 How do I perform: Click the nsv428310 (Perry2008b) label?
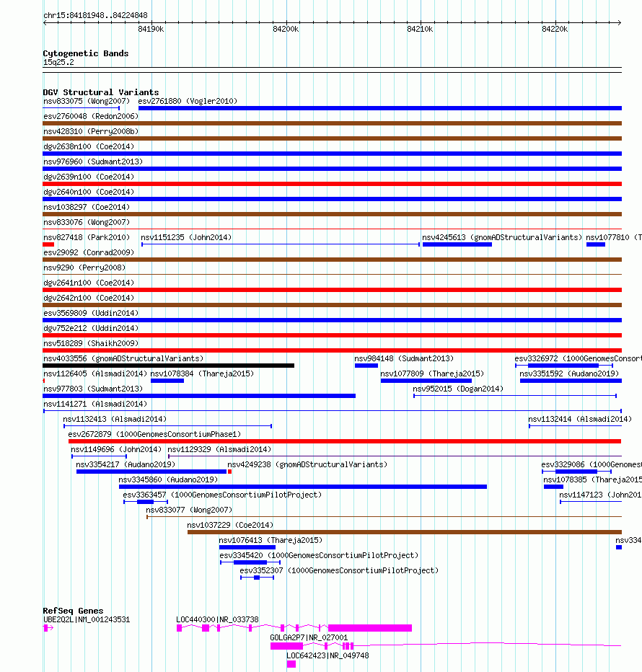[x=91, y=131]
